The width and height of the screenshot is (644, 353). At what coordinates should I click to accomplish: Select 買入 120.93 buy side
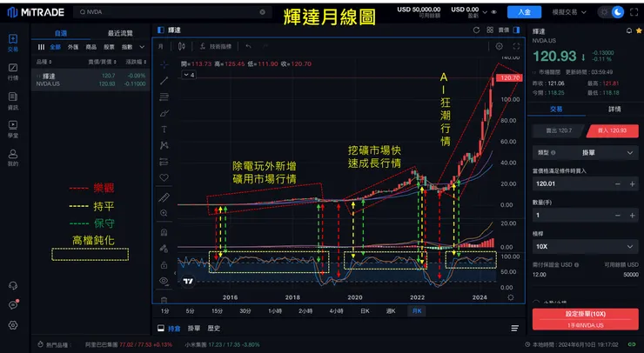click(x=613, y=130)
